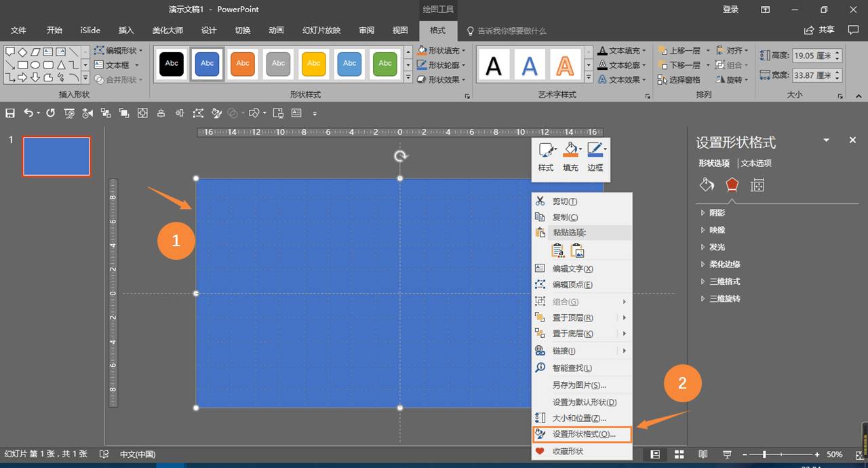Click the Undo arrow icon
Screen dimensions: 868x468
[28, 113]
